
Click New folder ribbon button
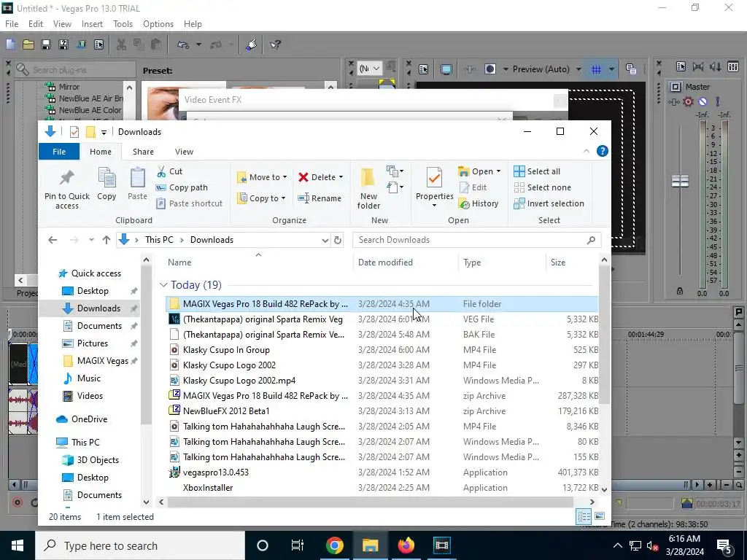(x=368, y=189)
